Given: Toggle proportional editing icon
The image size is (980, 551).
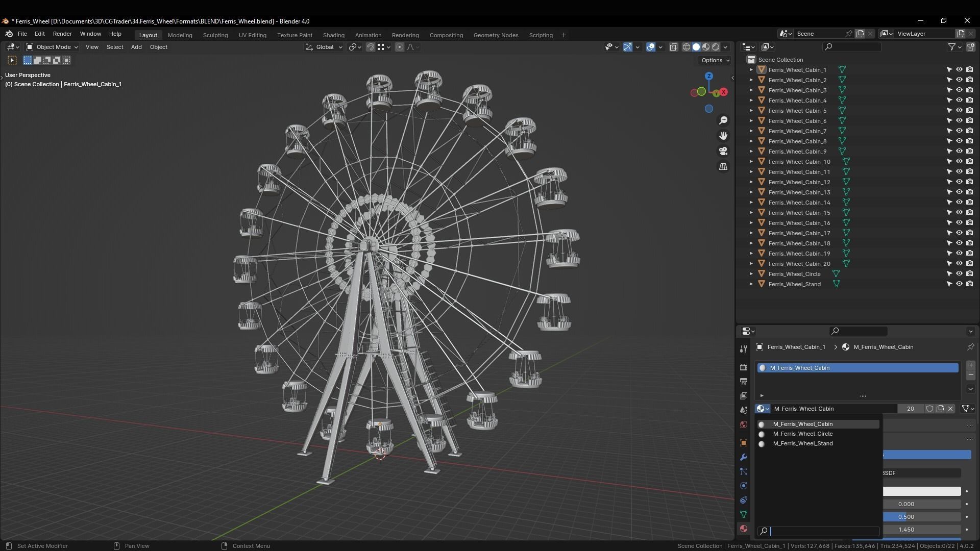Looking at the screenshot, I should click(400, 47).
